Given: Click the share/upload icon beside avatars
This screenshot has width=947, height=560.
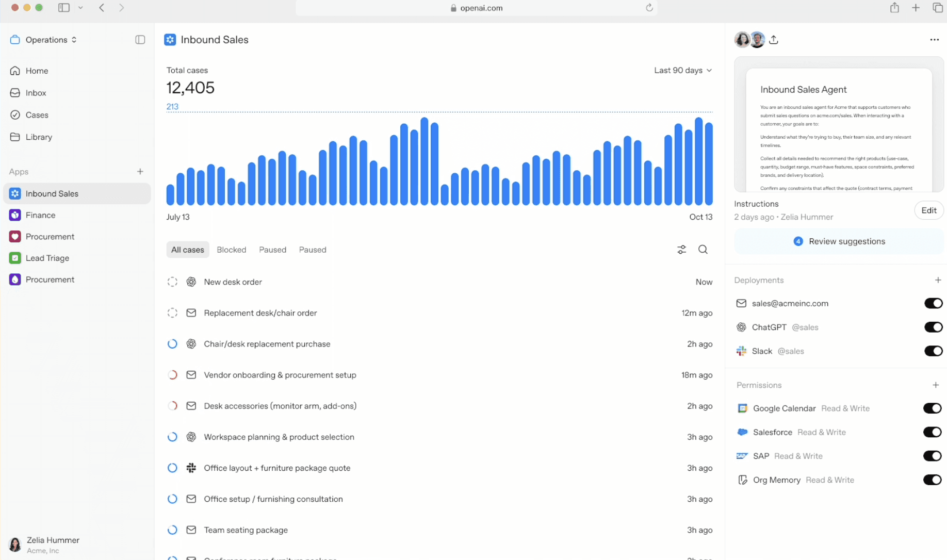Looking at the screenshot, I should pyautogui.click(x=773, y=40).
